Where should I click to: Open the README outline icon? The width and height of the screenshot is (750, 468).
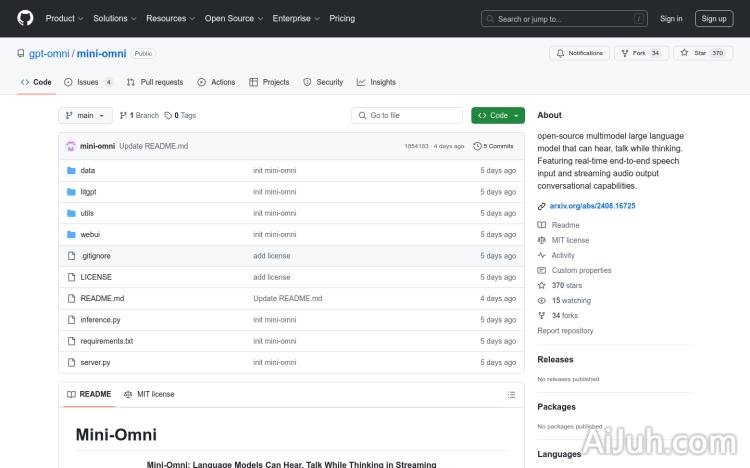pyautogui.click(x=513, y=394)
